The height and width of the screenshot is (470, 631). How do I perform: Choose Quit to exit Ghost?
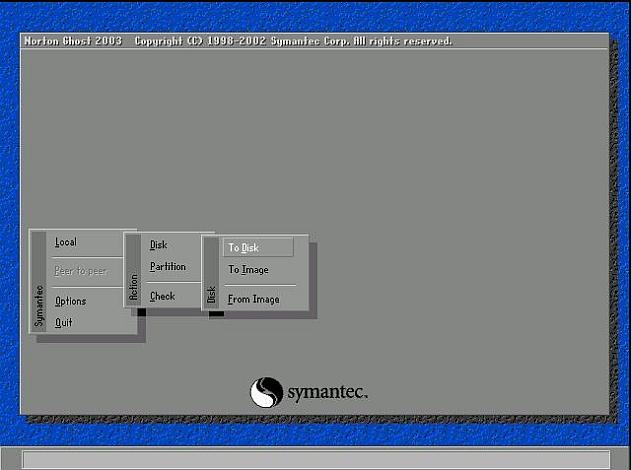point(64,322)
